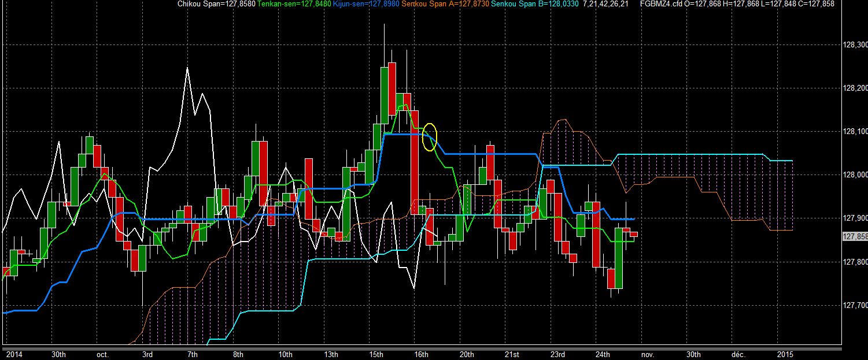Click the déc. label on time axis
The image size is (868, 360).
tap(738, 354)
